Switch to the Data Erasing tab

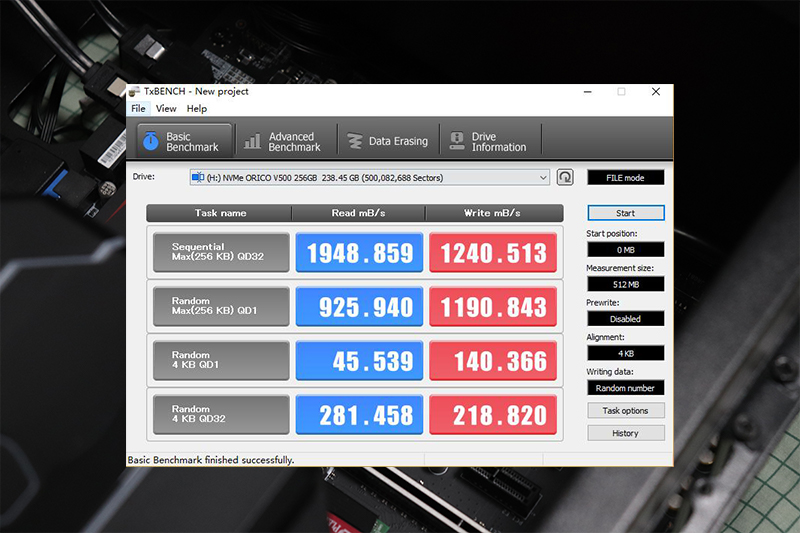[x=389, y=141]
